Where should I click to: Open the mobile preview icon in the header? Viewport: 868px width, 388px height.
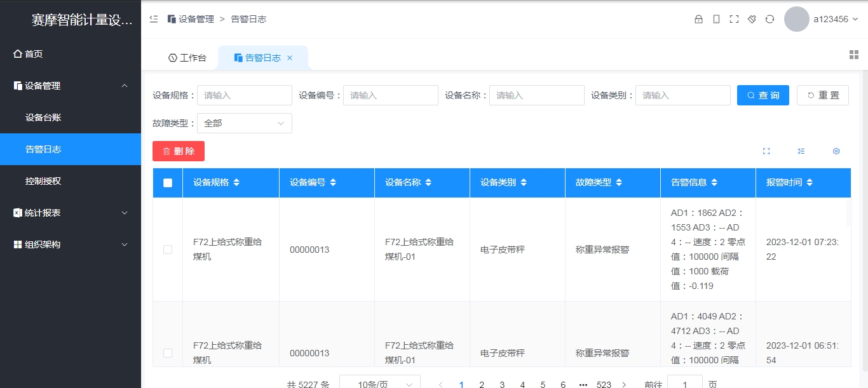click(x=716, y=19)
